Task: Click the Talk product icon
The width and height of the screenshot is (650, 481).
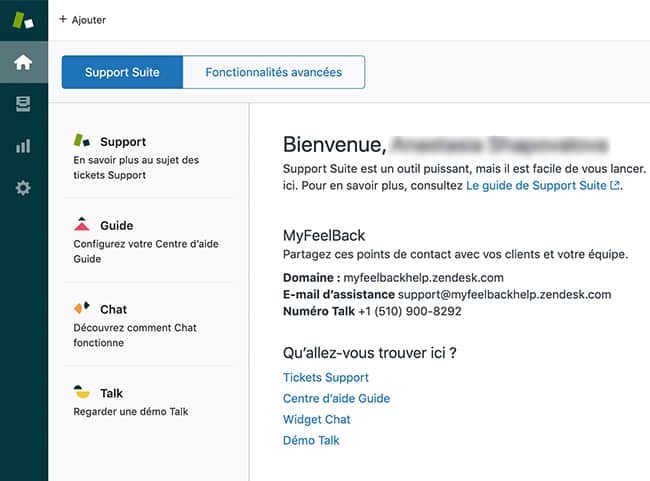Action: pyautogui.click(x=82, y=391)
